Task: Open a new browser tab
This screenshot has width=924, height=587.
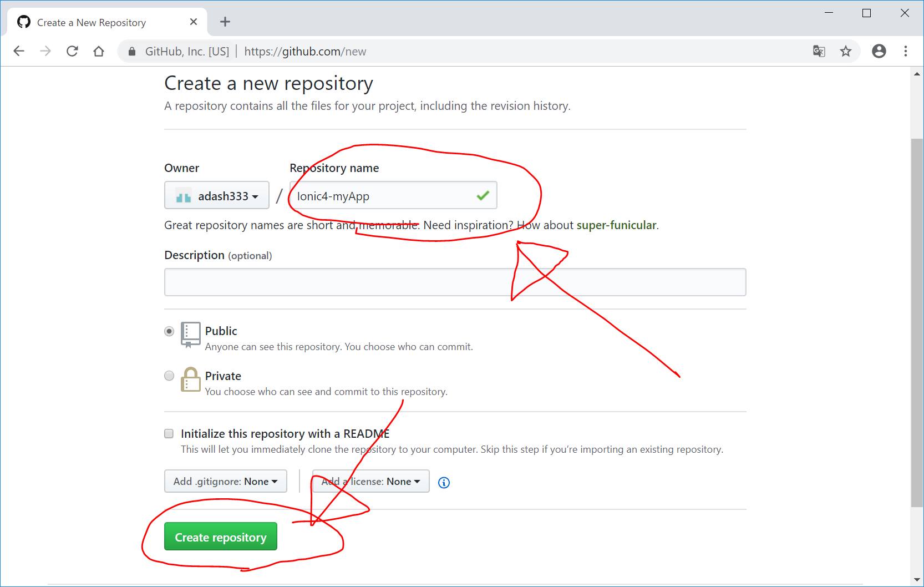Action: tap(225, 22)
